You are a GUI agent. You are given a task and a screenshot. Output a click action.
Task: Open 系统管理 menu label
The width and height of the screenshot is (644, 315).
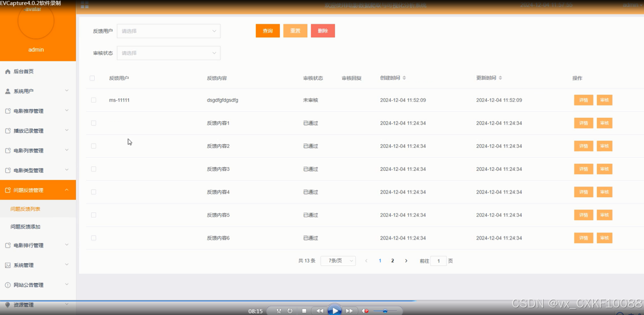click(24, 265)
